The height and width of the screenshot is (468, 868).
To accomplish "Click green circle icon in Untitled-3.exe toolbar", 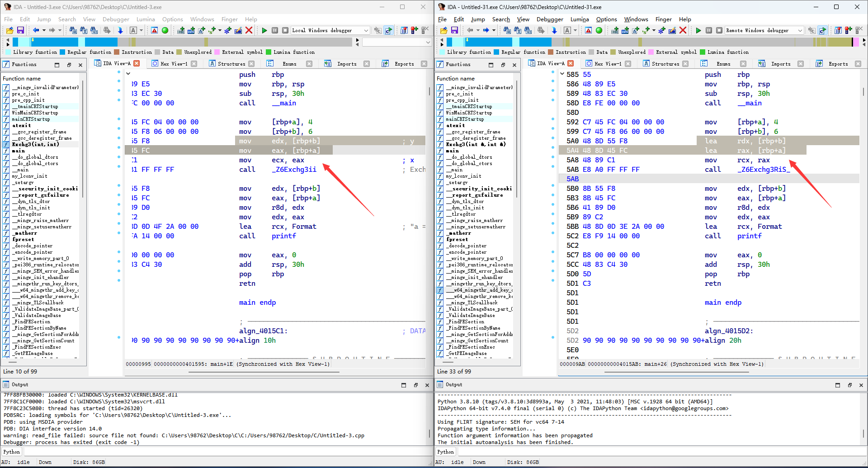I will click(x=165, y=30).
